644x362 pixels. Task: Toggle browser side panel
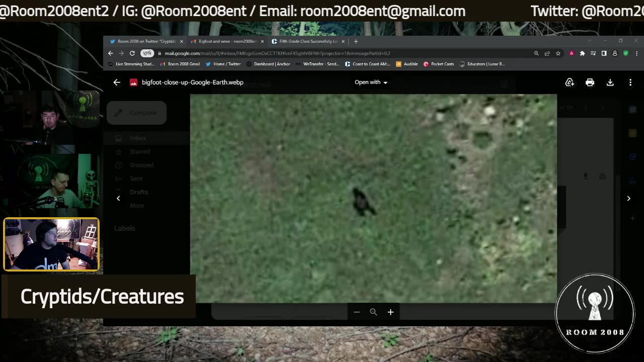604,53
